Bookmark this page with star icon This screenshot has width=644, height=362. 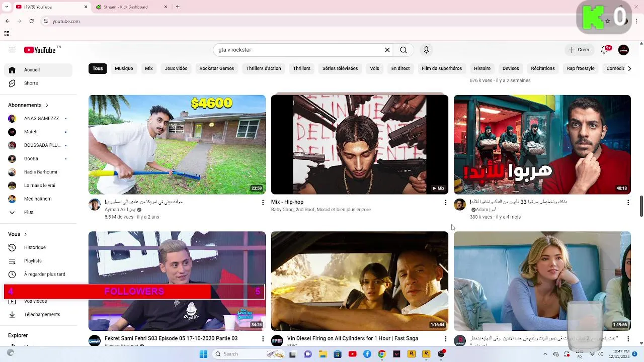coord(608,21)
